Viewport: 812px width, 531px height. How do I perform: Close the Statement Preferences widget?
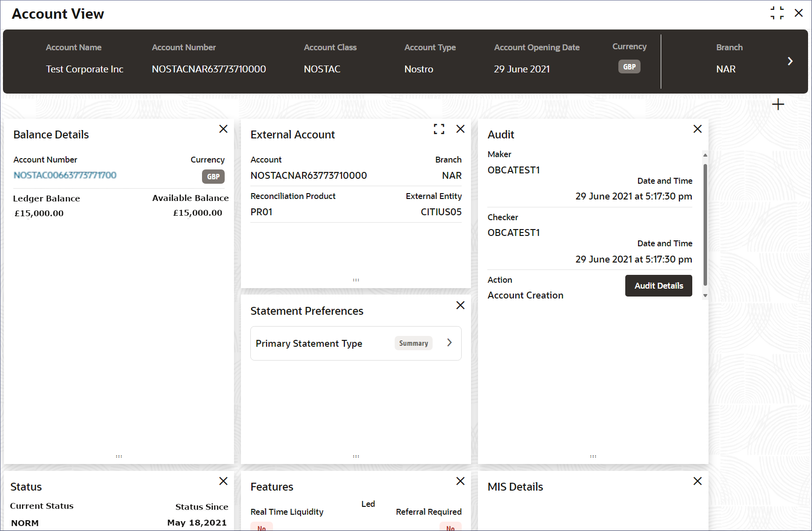click(461, 305)
